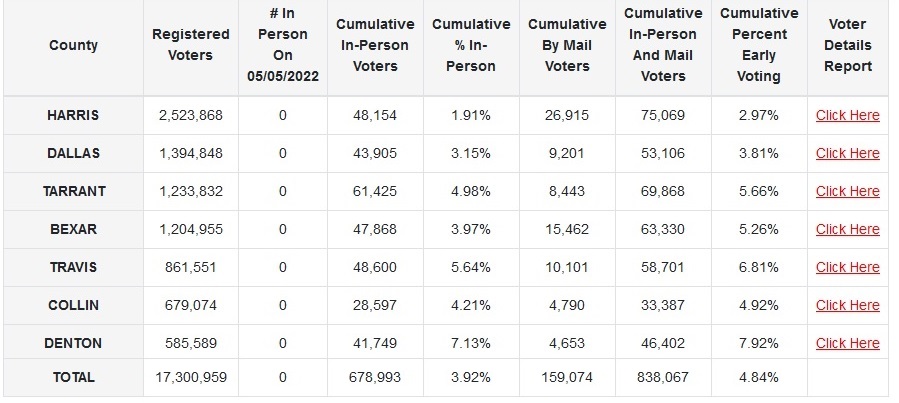Open the Harris county Click Here link

(847, 115)
